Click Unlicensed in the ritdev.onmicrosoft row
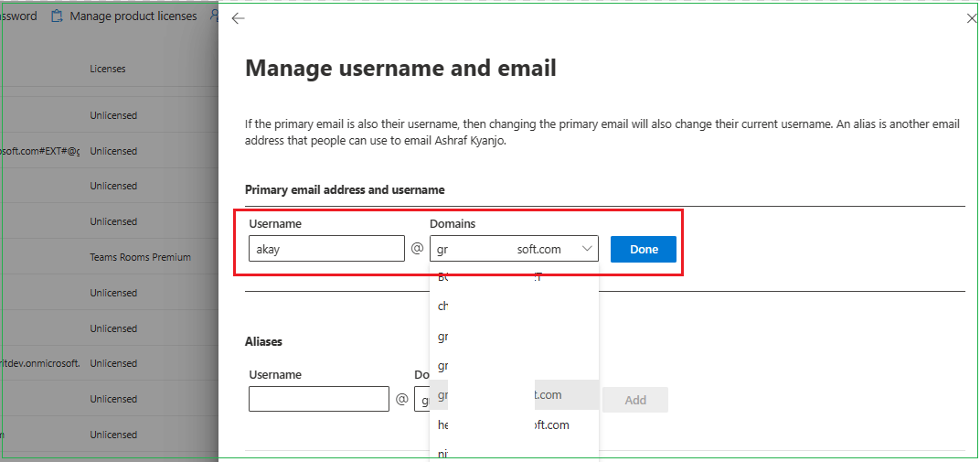This screenshot has height=462, width=980. click(x=113, y=363)
